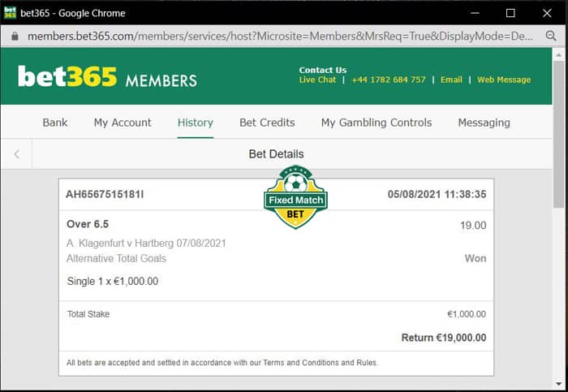Viewport: 568px width, 392px height.
Task: Click the scrollbar up arrow
Action: (x=558, y=55)
